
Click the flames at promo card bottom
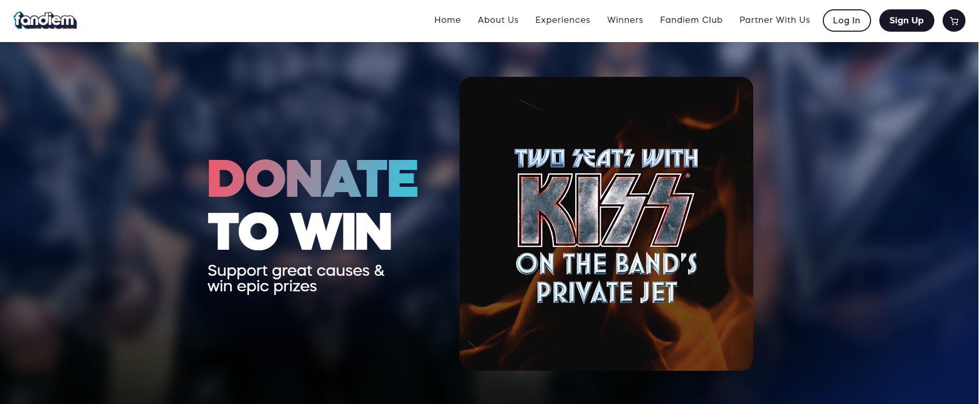606,338
